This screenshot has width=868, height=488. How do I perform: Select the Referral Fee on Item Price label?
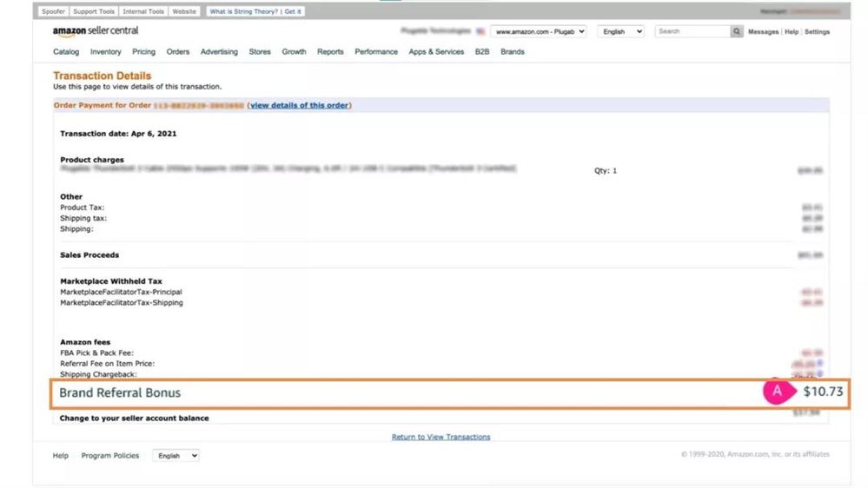(x=107, y=364)
